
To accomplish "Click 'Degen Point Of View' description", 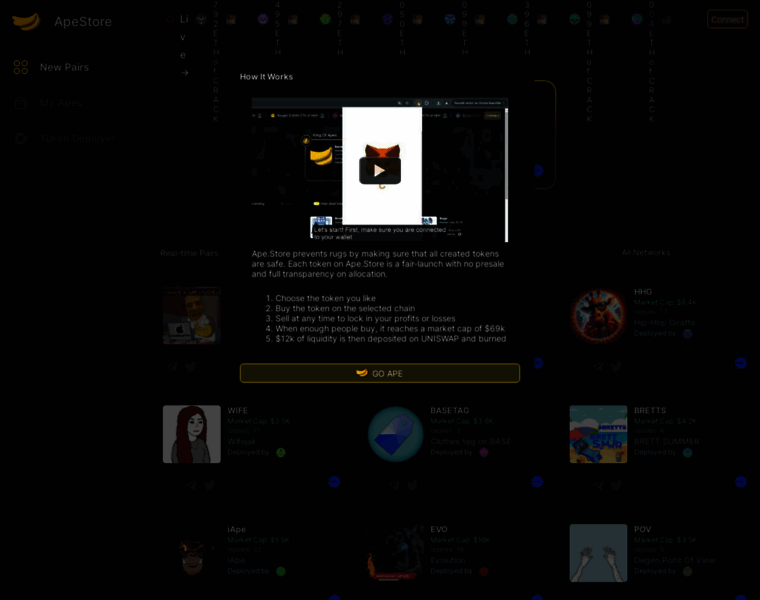I will tap(674, 560).
